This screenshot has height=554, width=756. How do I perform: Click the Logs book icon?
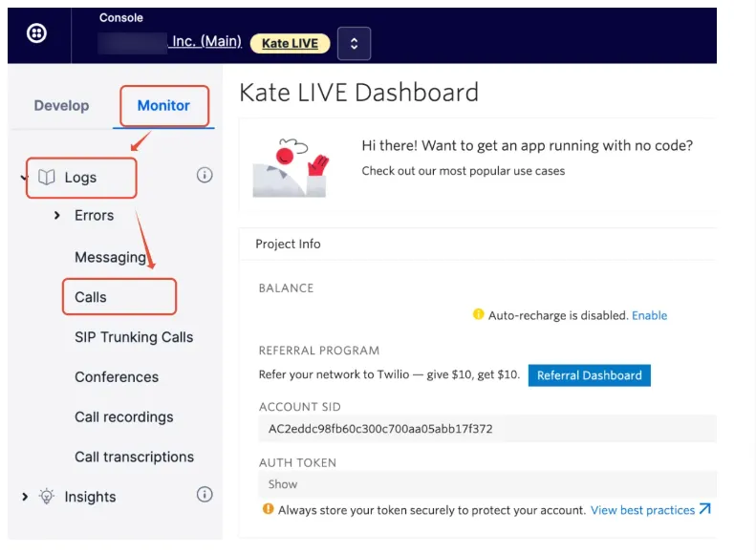click(46, 178)
